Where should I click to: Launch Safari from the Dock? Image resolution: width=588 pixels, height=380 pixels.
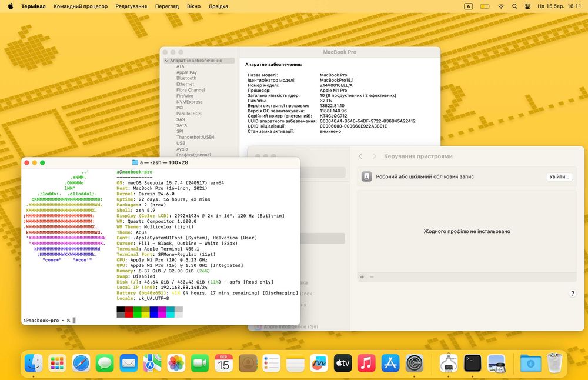coord(81,363)
